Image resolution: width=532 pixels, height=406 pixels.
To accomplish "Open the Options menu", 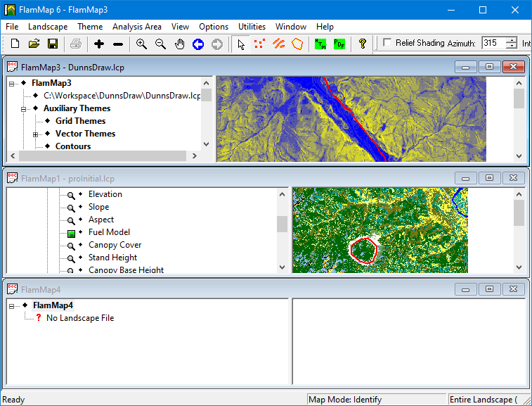I will pyautogui.click(x=214, y=27).
